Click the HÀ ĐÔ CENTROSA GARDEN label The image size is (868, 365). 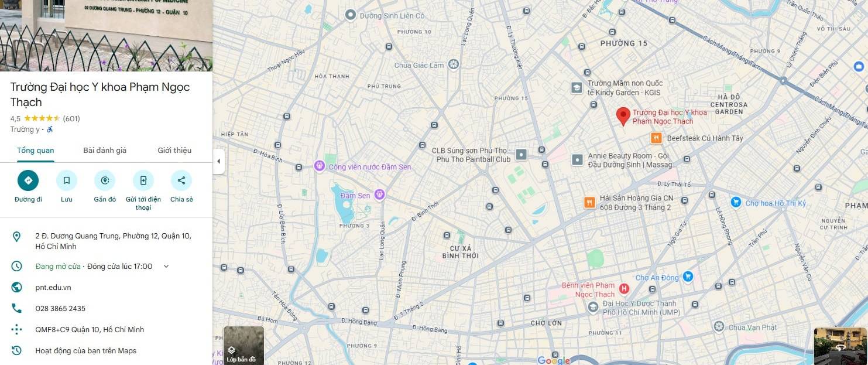(729, 104)
